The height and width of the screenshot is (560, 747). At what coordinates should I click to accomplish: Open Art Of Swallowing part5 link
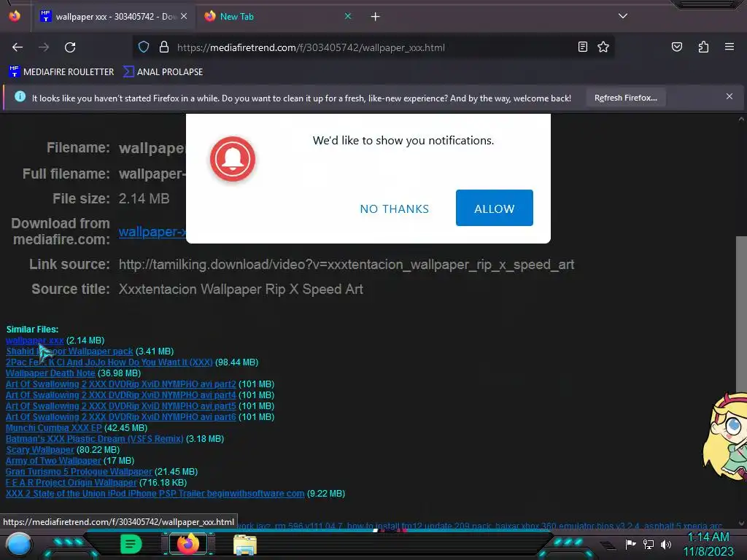[121, 406]
